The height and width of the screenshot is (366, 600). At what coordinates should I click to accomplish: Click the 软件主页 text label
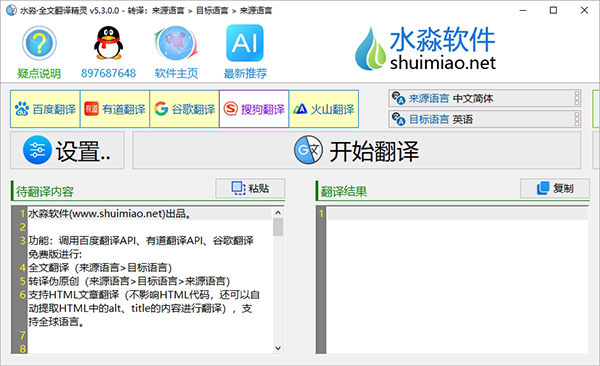pyautogui.click(x=176, y=73)
